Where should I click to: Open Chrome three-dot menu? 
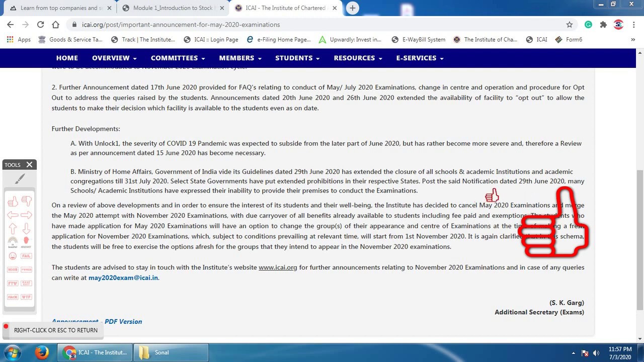coord(633,24)
